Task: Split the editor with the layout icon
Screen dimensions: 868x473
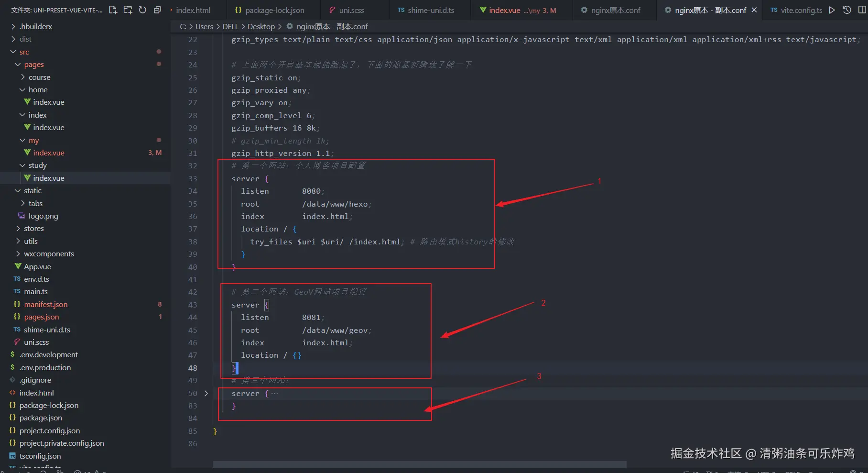Action: (862, 10)
